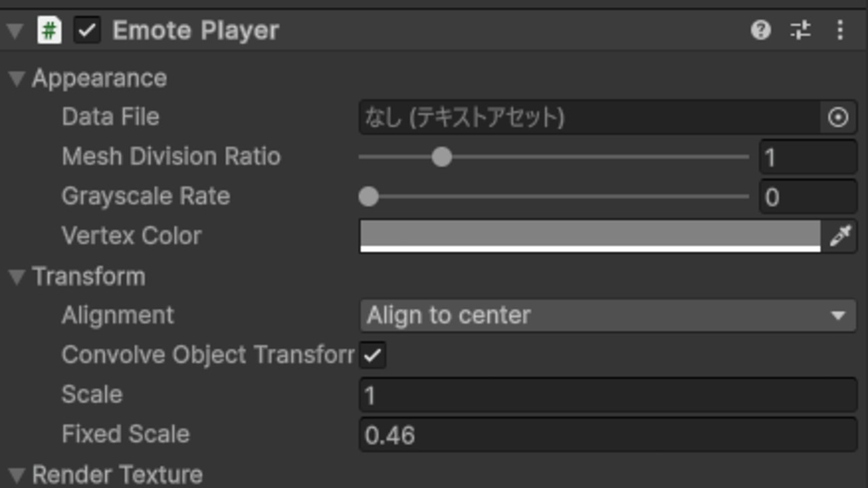Expand the Render Texture section
The width and height of the screenshot is (868, 488).
coord(16,474)
